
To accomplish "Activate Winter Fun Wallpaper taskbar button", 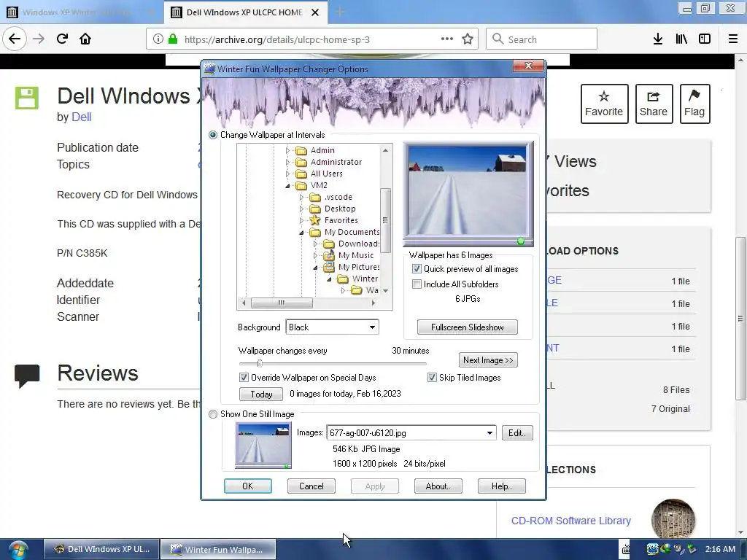I will point(217,550).
